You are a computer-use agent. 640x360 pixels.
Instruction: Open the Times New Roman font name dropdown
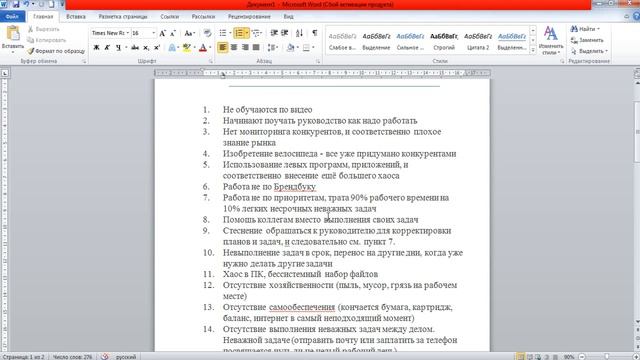click(128, 33)
